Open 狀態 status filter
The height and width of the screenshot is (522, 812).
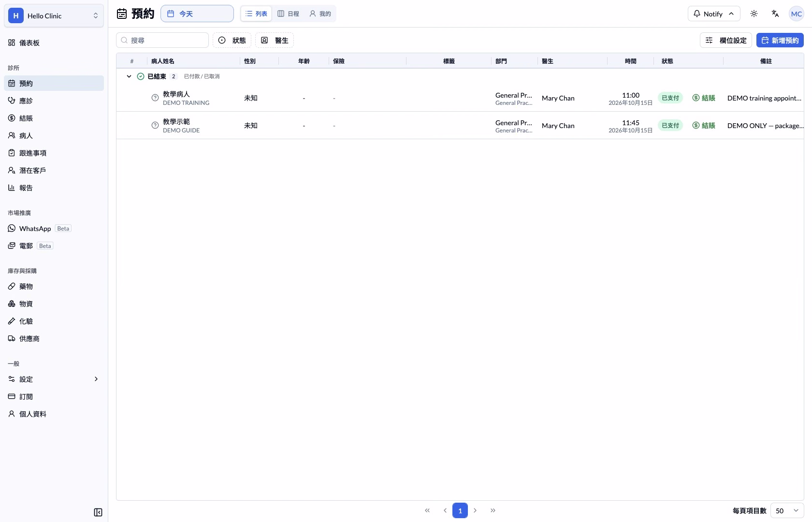tap(232, 41)
